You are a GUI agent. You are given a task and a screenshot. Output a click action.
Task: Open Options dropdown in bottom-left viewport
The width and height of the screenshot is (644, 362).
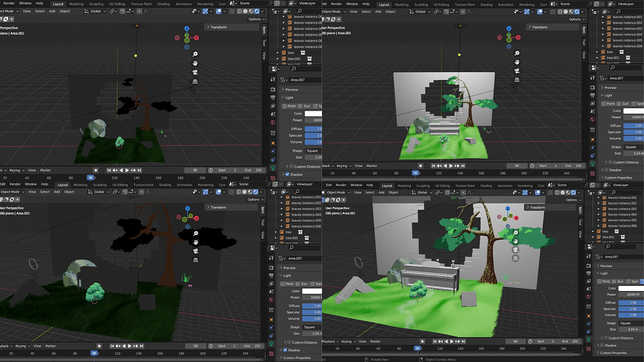pyautogui.click(x=255, y=199)
